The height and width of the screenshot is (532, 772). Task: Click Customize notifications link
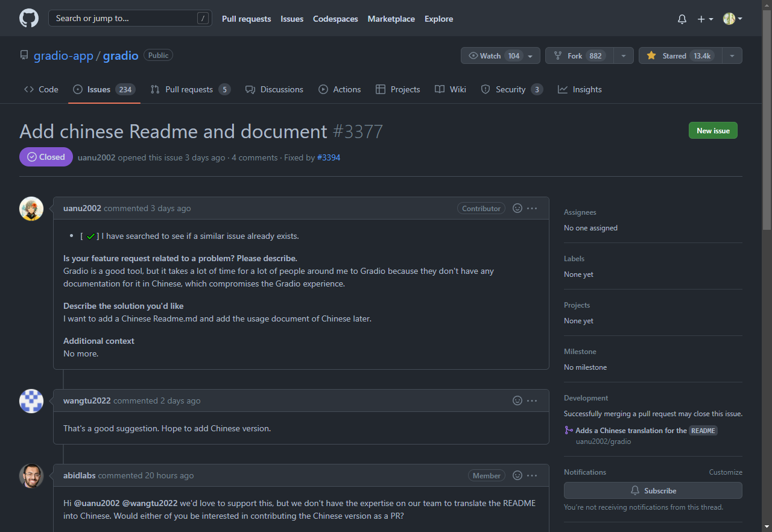[x=726, y=472]
